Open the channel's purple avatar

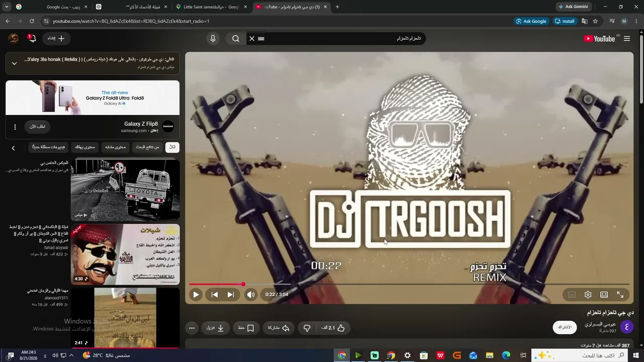point(627,327)
